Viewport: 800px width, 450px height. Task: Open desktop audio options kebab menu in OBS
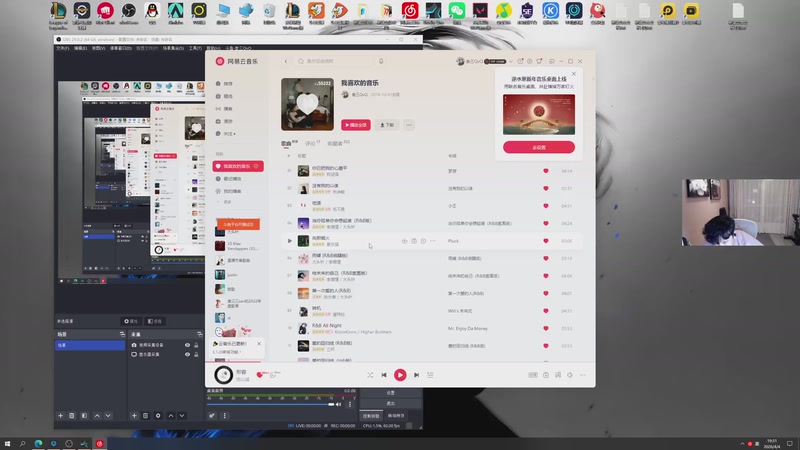click(349, 405)
